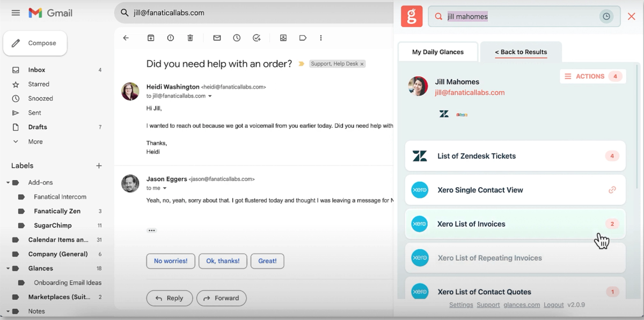Click Jill Mahomes' profile photo

tap(418, 86)
